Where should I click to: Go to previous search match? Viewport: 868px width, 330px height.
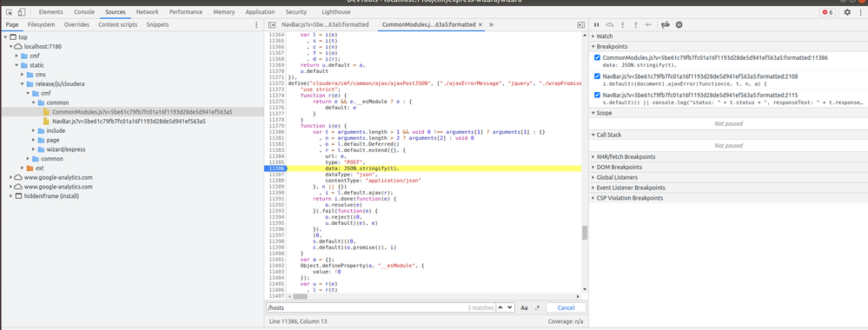click(500, 307)
